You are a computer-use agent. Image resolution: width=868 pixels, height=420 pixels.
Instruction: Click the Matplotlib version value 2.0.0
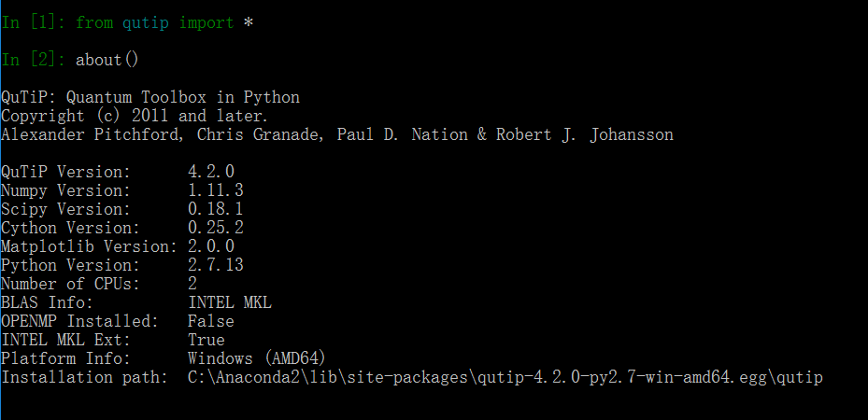(x=211, y=246)
